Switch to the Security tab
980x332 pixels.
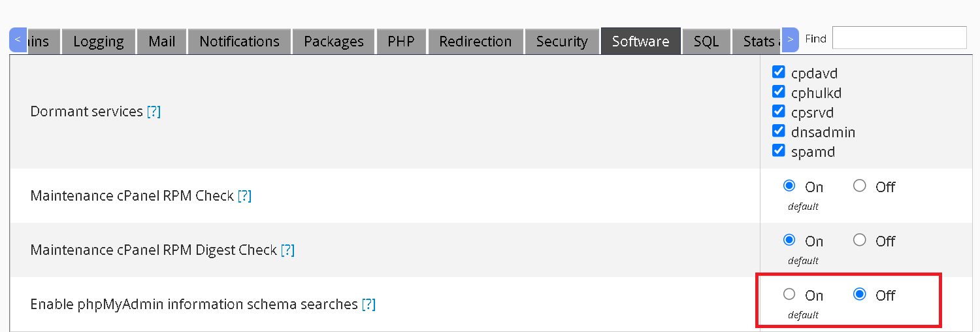click(562, 42)
